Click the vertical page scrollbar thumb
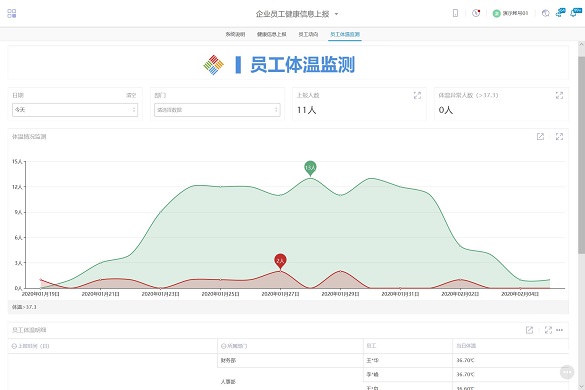The image size is (585, 390). coord(581,155)
